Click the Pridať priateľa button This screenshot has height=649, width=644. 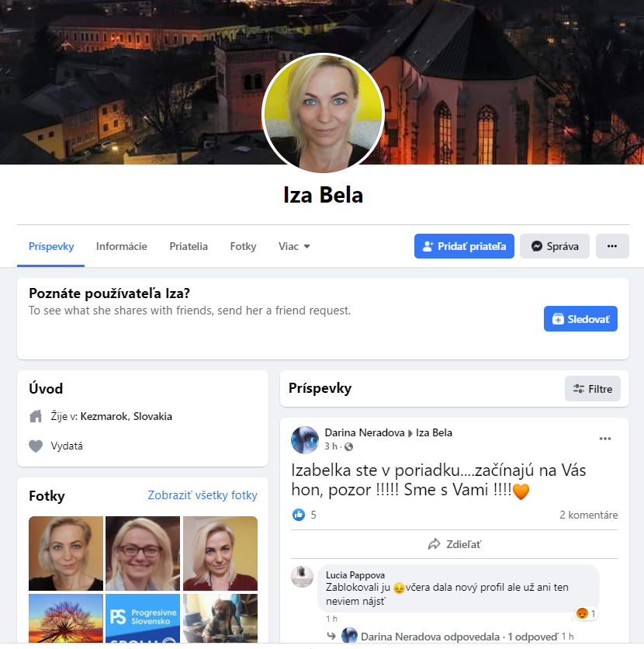click(464, 246)
